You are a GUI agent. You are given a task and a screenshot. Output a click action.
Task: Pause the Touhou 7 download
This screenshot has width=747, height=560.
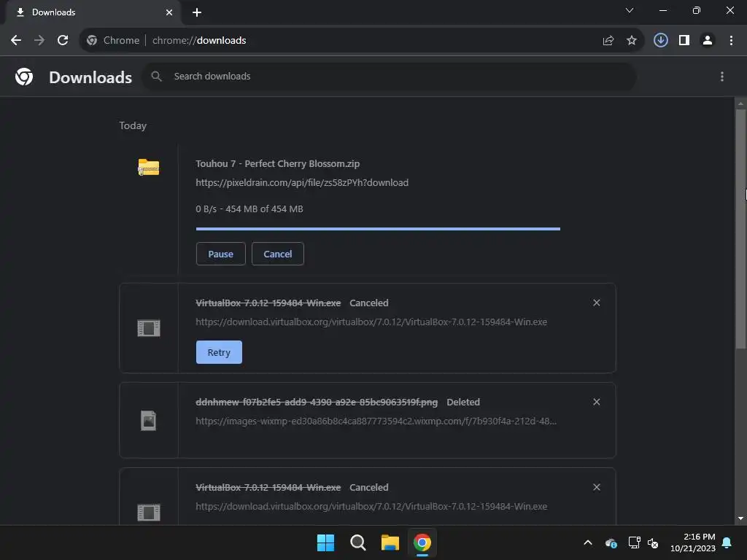click(220, 254)
